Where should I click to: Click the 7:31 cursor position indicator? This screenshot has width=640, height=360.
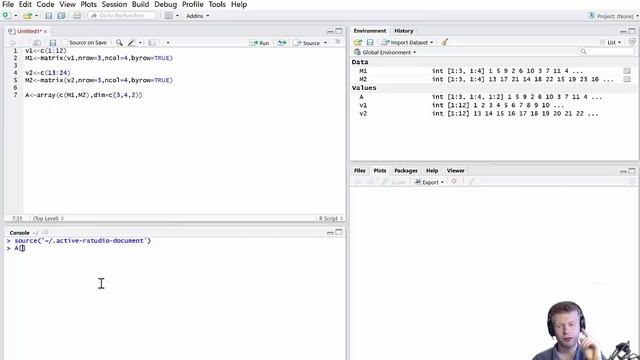pos(17,218)
